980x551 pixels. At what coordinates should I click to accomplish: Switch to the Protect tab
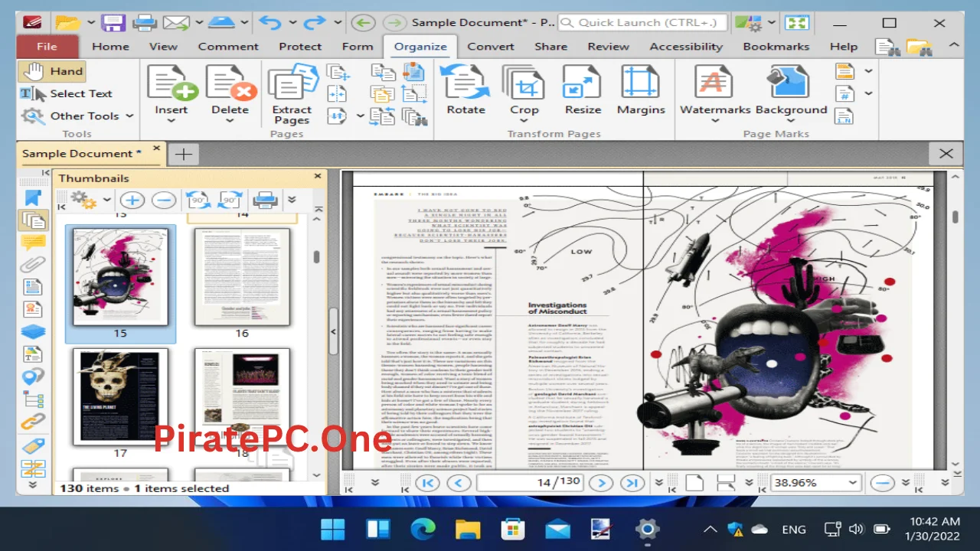[300, 47]
